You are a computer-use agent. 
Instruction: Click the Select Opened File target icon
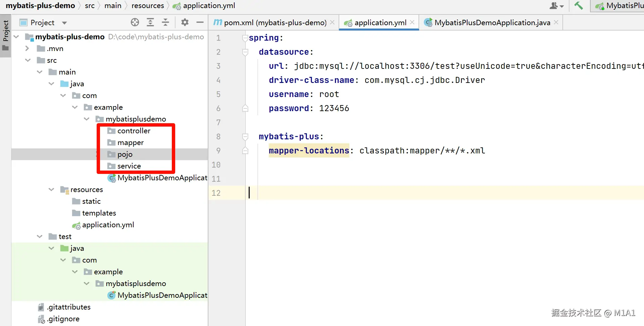(x=135, y=22)
